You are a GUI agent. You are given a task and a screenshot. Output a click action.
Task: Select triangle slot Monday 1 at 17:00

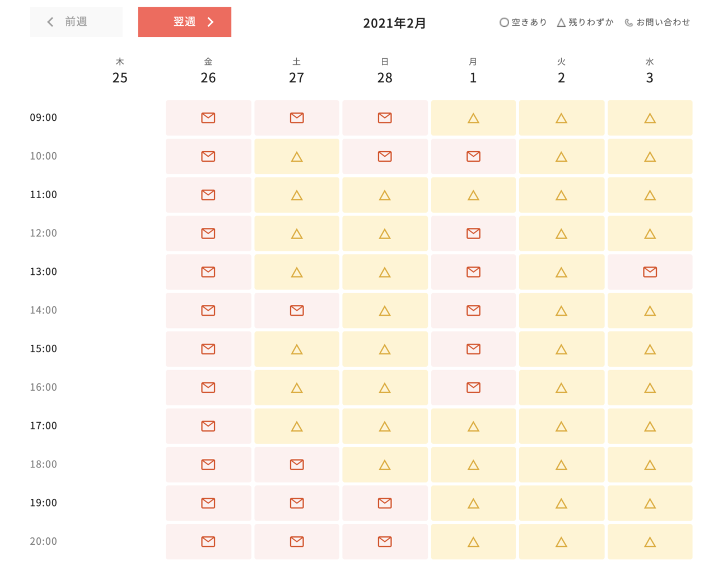[473, 427]
